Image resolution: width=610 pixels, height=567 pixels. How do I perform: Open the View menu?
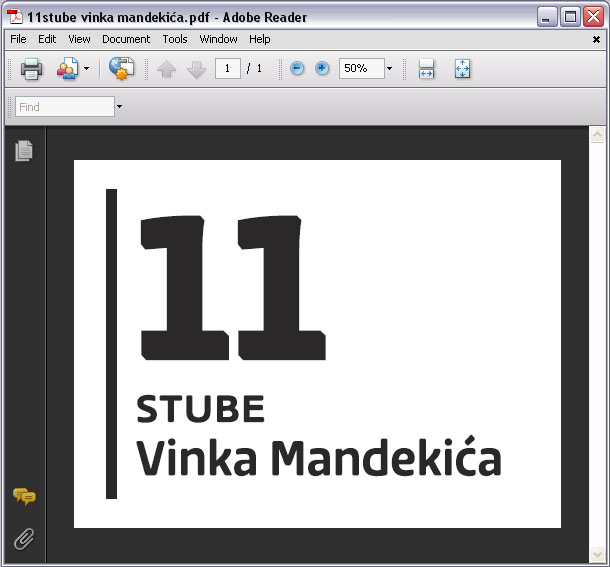(79, 39)
